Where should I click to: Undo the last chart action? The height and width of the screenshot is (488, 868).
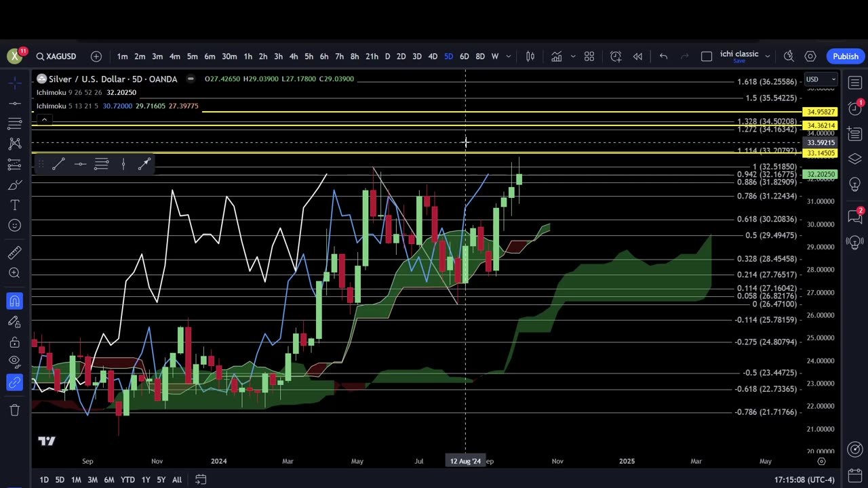[x=663, y=56]
